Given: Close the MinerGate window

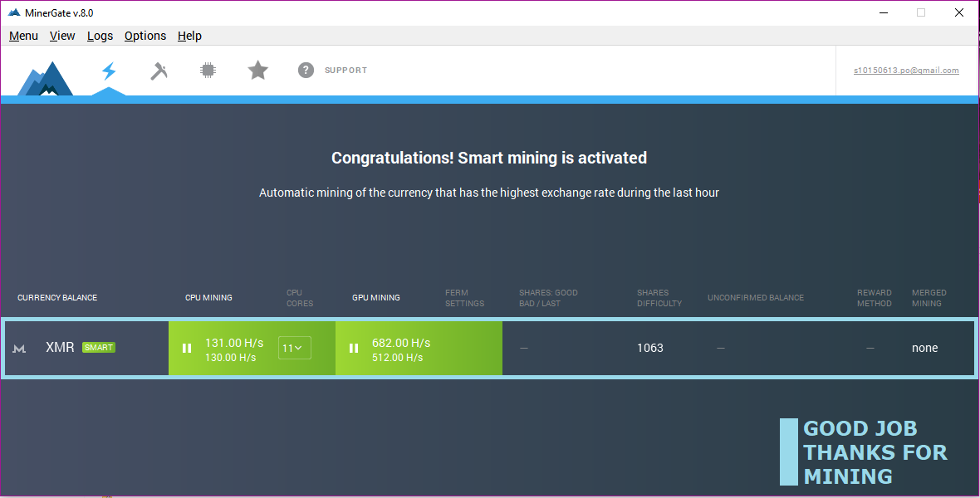Looking at the screenshot, I should [x=959, y=12].
